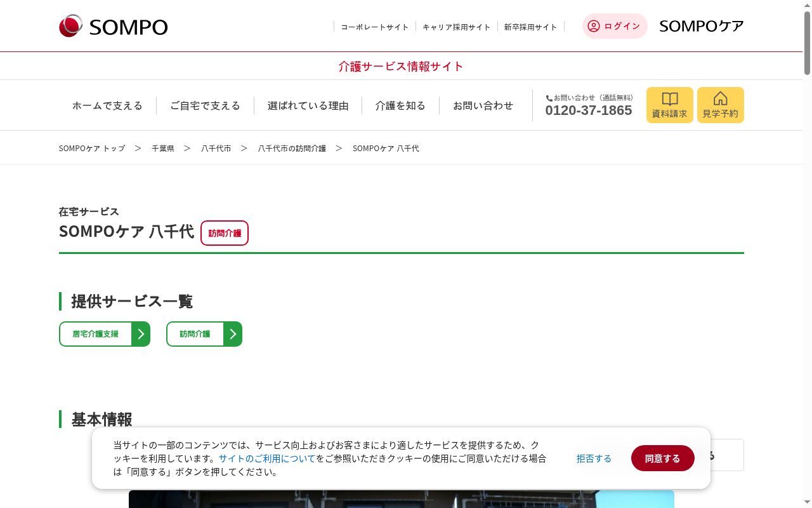Visit the コーポレートサイト link
The width and height of the screenshot is (812, 508).
[x=375, y=27]
